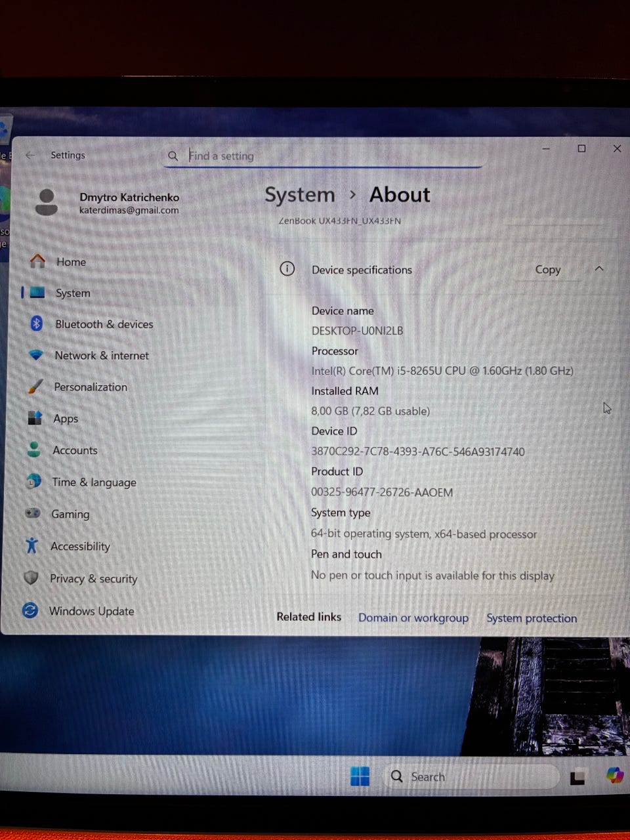
Task: Click the ZenBook UX433FN model text
Action: point(339,221)
